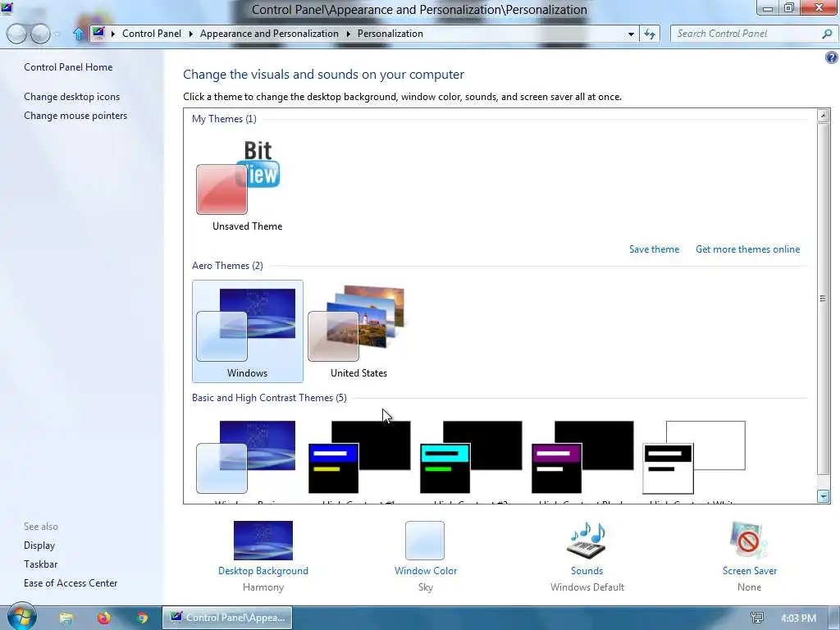Click the Back navigation button
840x630 pixels.
[16, 34]
